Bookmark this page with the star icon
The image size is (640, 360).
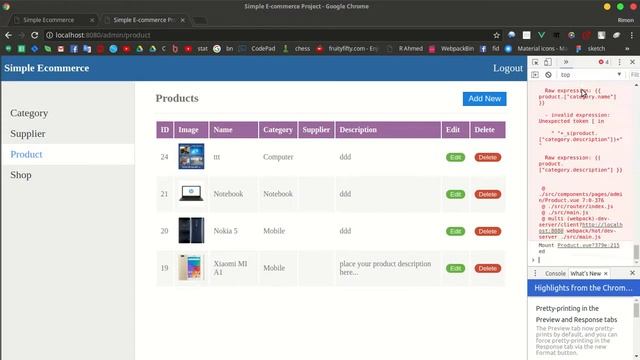click(496, 36)
